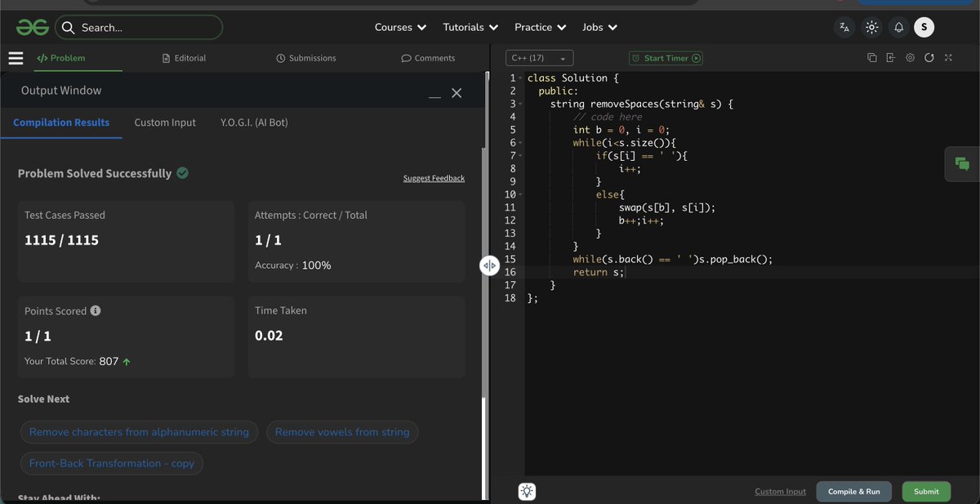Collapse code fold at line 3
Viewport: 980px width, 504px height.
521,105
